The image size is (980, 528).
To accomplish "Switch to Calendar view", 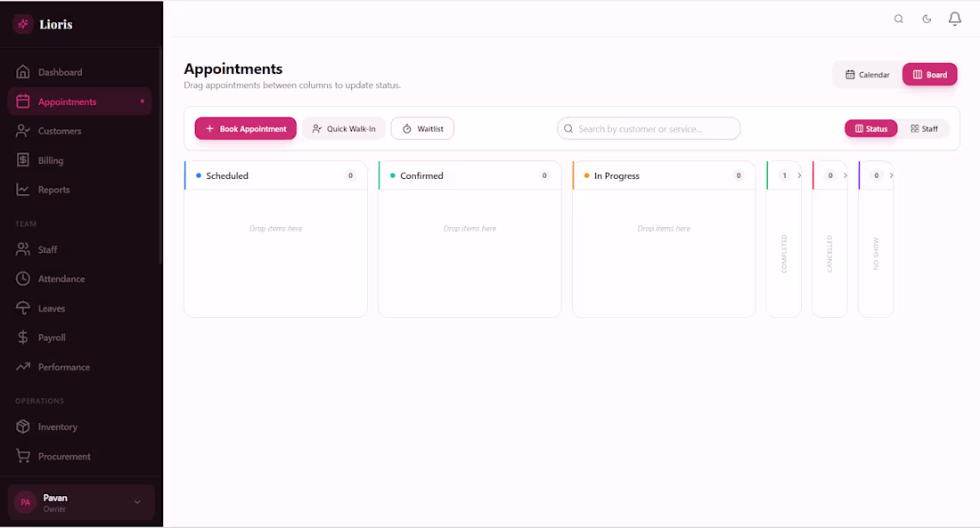I will click(x=868, y=75).
